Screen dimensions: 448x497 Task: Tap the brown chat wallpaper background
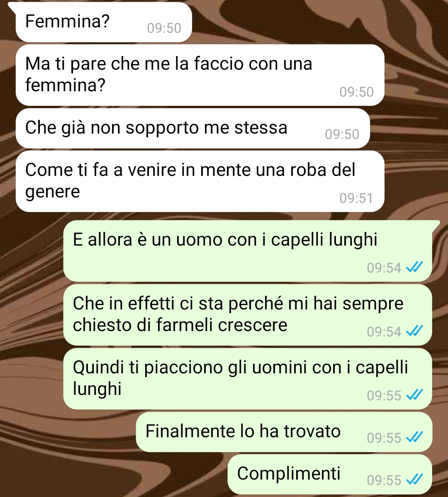tap(32, 317)
